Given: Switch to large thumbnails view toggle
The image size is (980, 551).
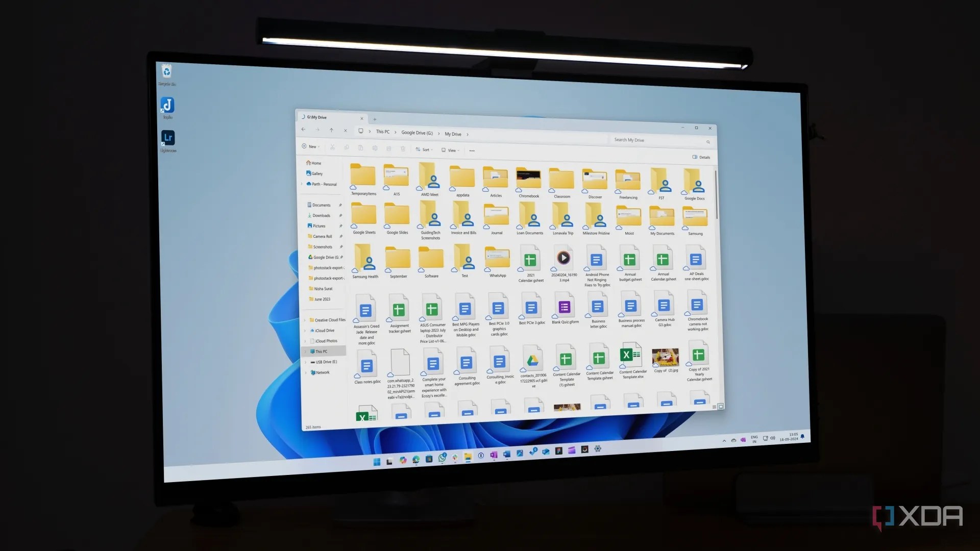Looking at the screenshot, I should [721, 407].
